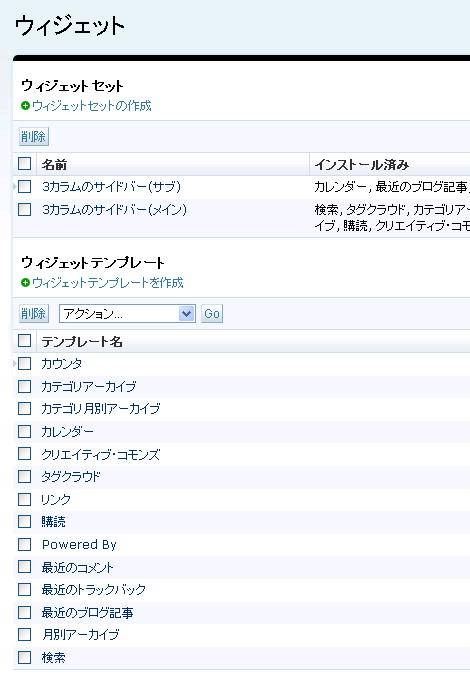Check the カテゴリ月別アーカイブ checkbox
The image size is (470, 679).
25,408
